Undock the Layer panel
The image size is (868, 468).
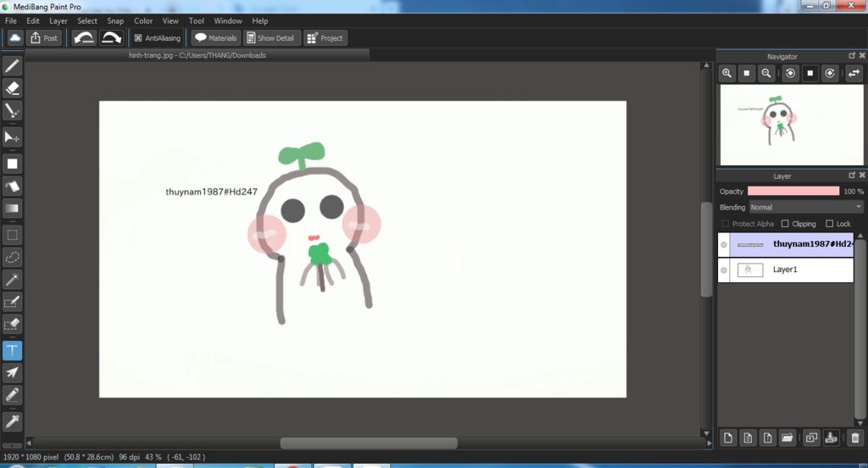point(852,175)
